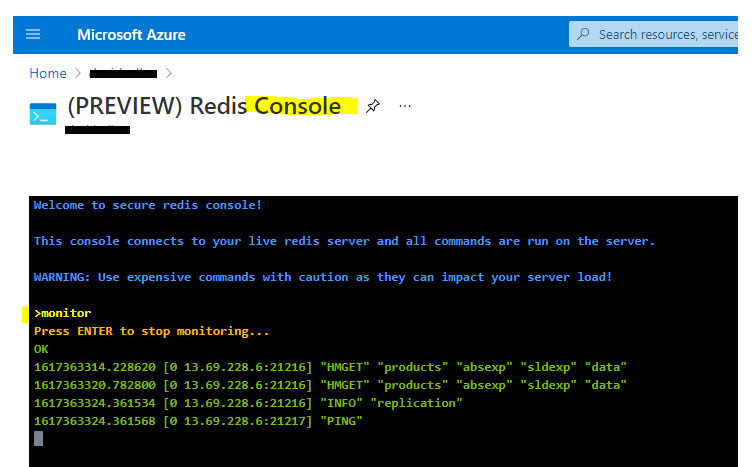755x467 pixels.
Task: Click chevron after redacted breadcrumb item
Action: (x=169, y=73)
